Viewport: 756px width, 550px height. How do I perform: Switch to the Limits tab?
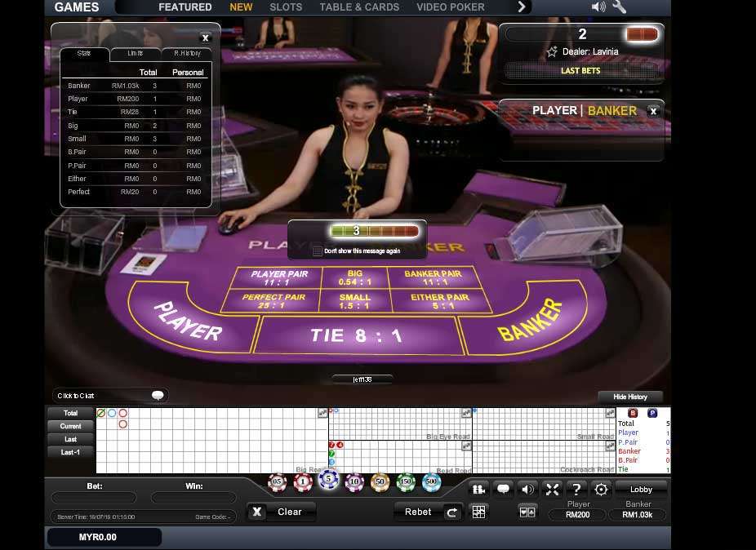[x=135, y=54]
